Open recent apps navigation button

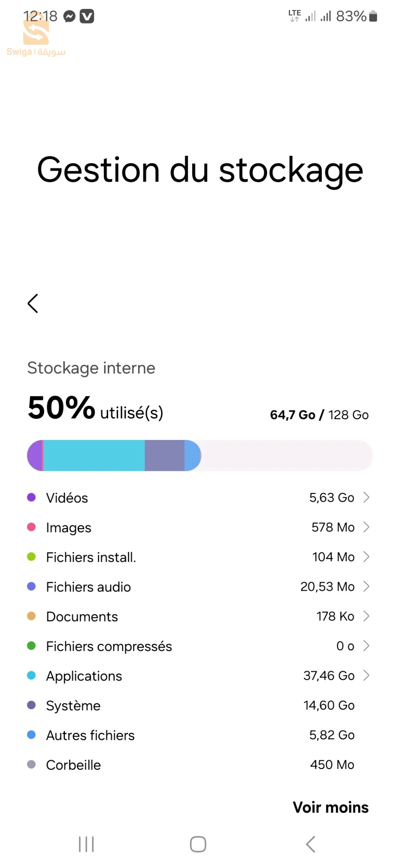tap(86, 844)
